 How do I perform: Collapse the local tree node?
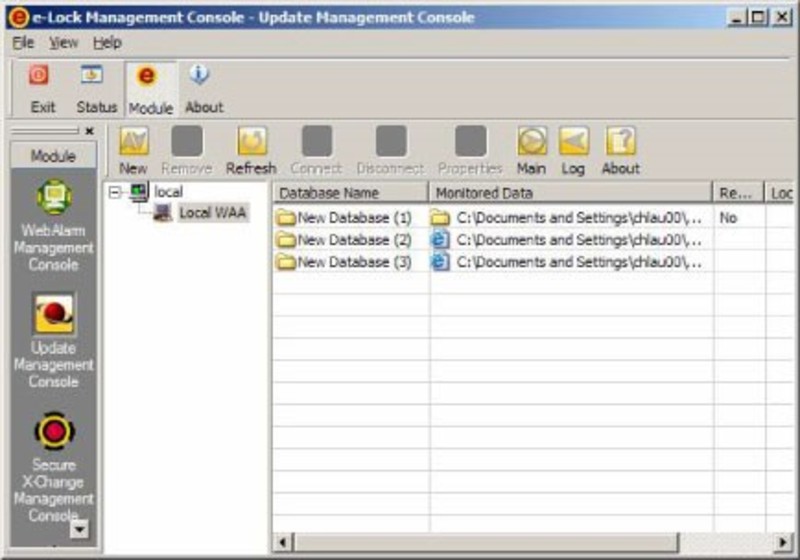pos(115,192)
